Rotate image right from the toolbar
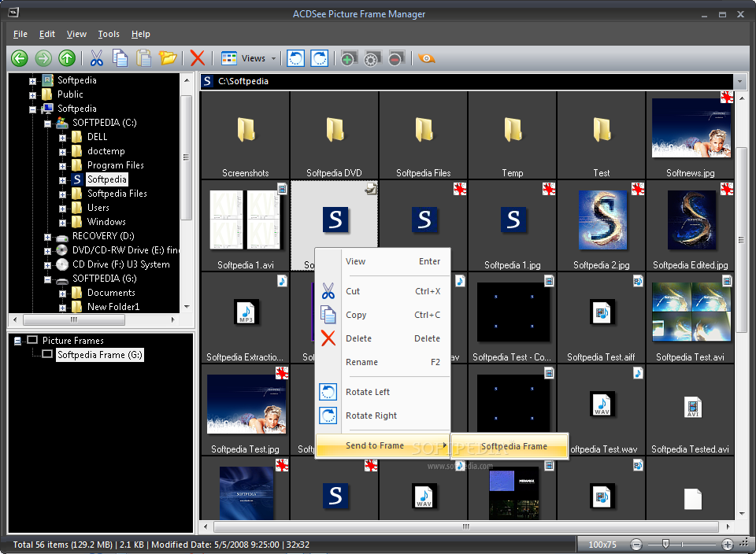The width and height of the screenshot is (756, 554). coord(319,58)
